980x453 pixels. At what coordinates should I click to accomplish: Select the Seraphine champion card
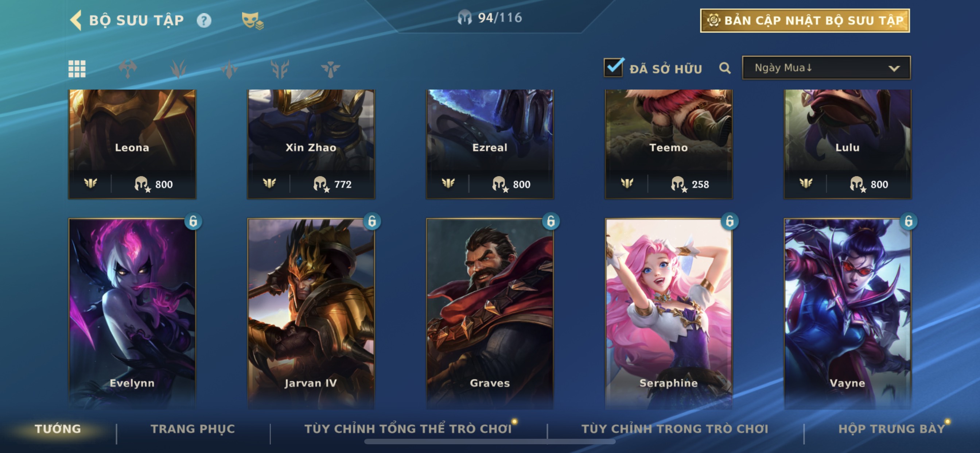(668, 313)
